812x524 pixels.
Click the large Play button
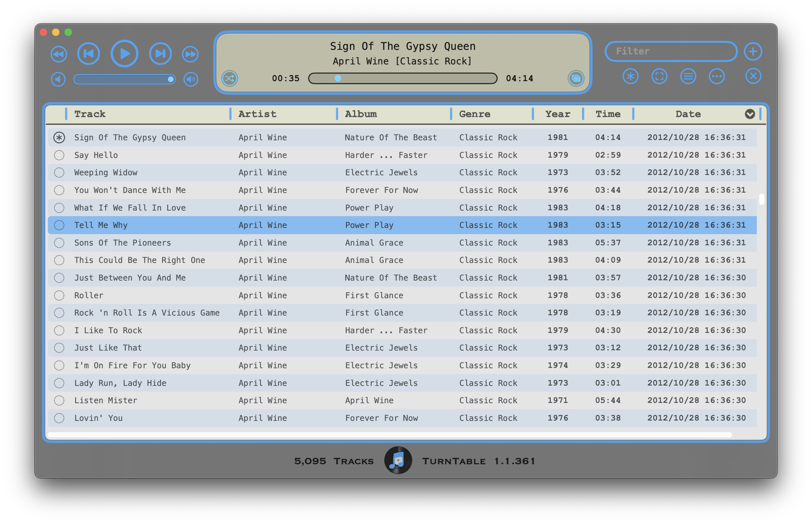pyautogui.click(x=124, y=53)
